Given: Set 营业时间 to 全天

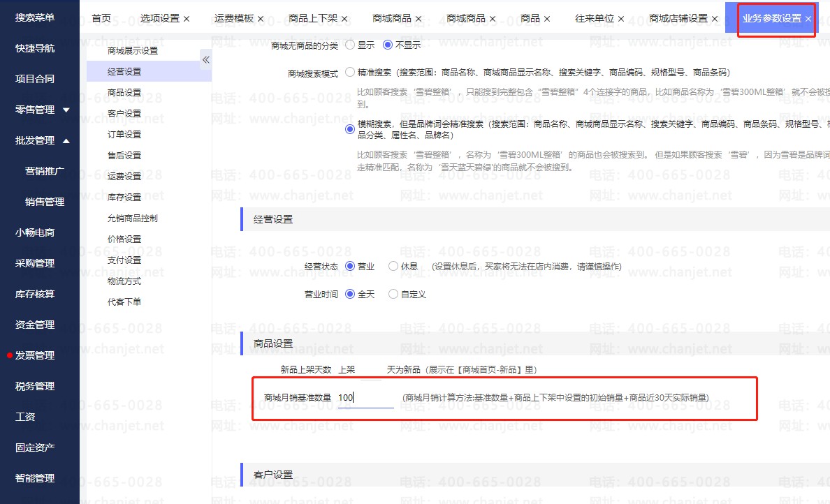Looking at the screenshot, I should click(x=350, y=294).
